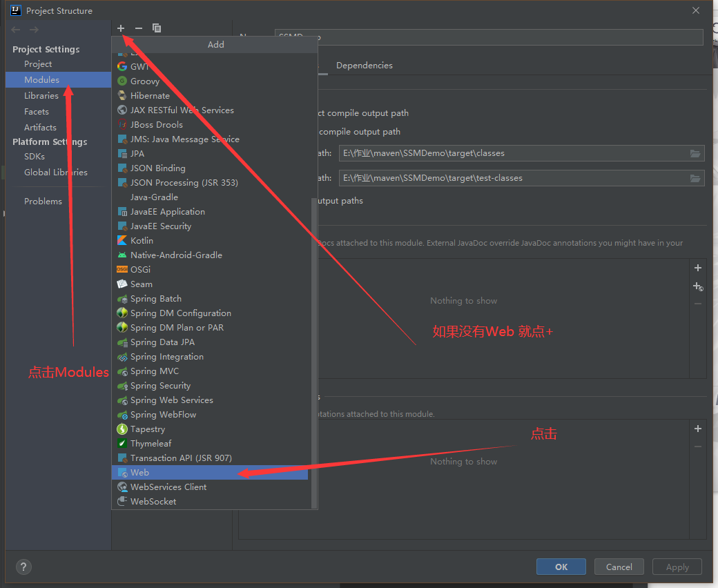Select Java-Gradle entry

(210, 197)
